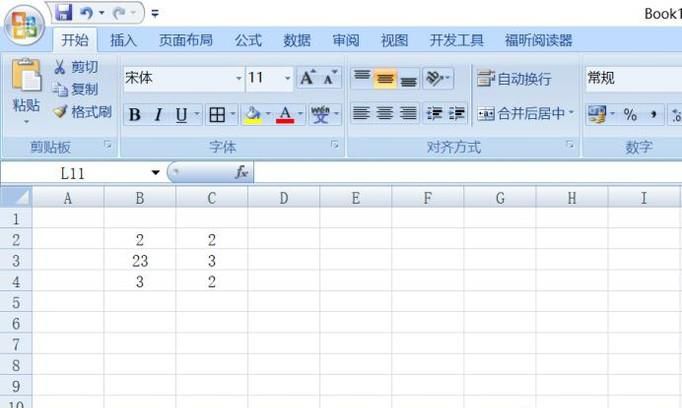This screenshot has height=408, width=682.
Task: Open the Undo history dropdown arrow
Action: 101,13
